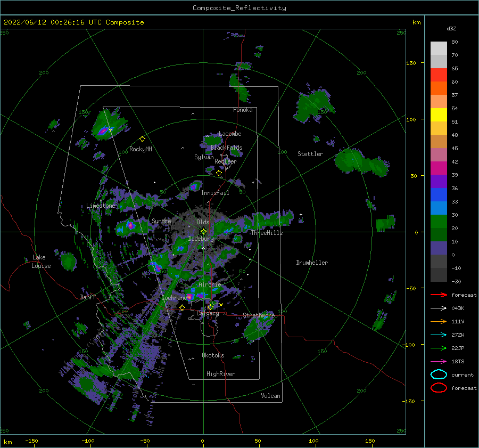Pick the light grey 70–80 dBZ swatch

pos(439,48)
